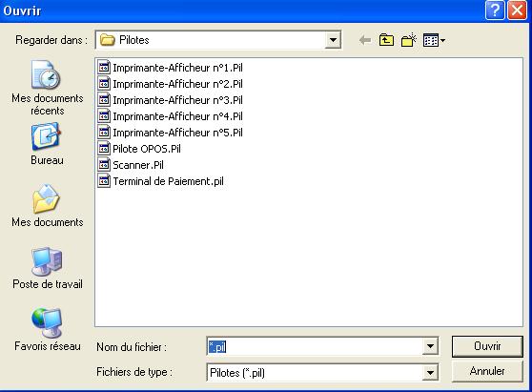
Task: Click the back navigation arrow
Action: pos(365,40)
